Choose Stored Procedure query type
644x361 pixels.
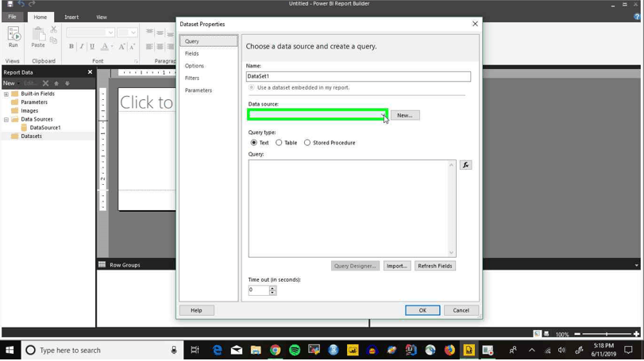(x=307, y=143)
